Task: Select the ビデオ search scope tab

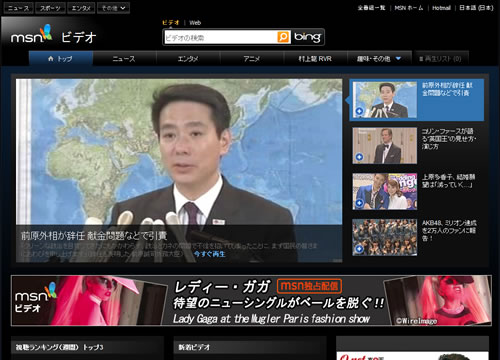Action: 171,23
